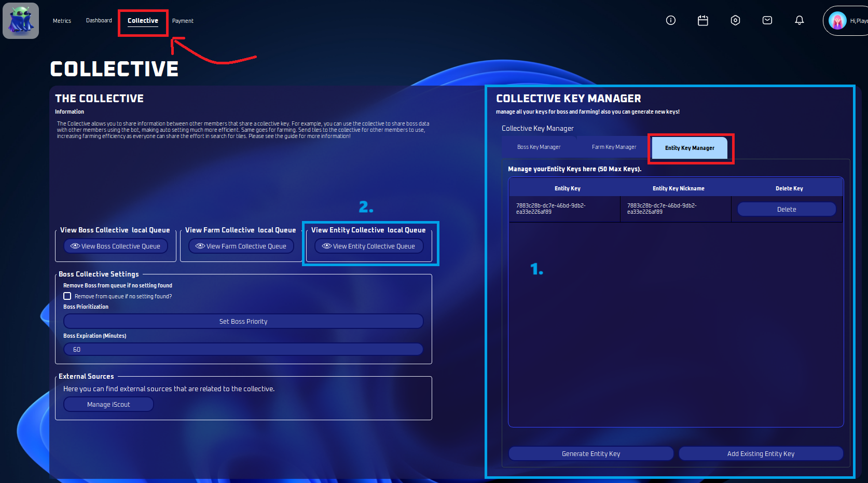Click Set Boss Priority button
The width and height of the screenshot is (868, 483).
[243, 321]
